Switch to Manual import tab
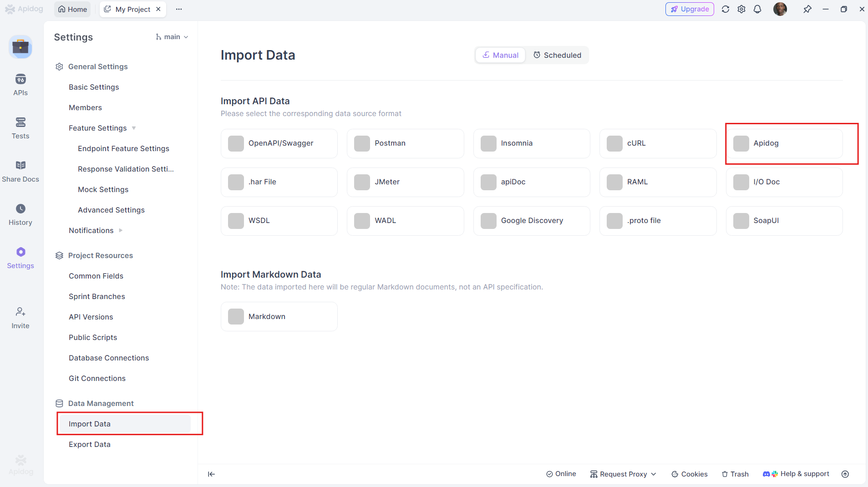The image size is (868, 487). tap(500, 55)
